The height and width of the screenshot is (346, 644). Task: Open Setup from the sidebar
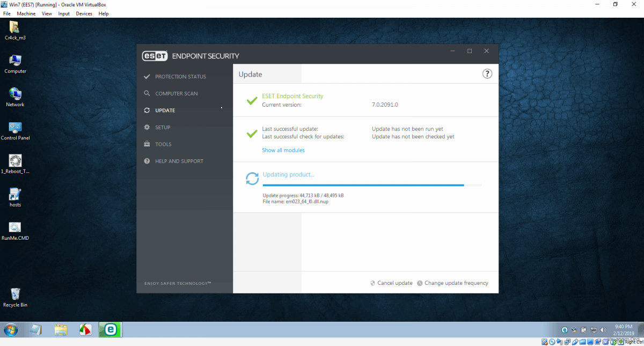(163, 127)
